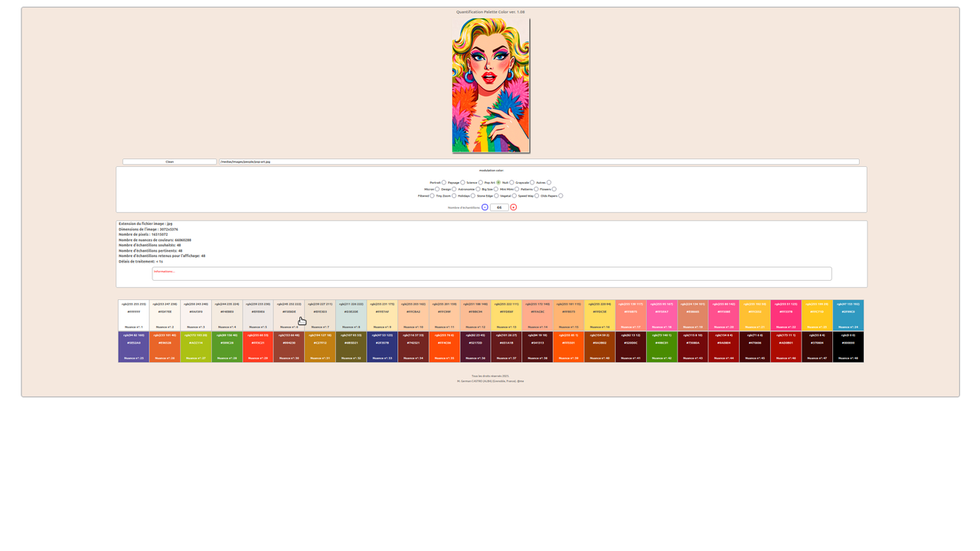
Task: Select the Speed Way radio option
Action: [537, 196]
